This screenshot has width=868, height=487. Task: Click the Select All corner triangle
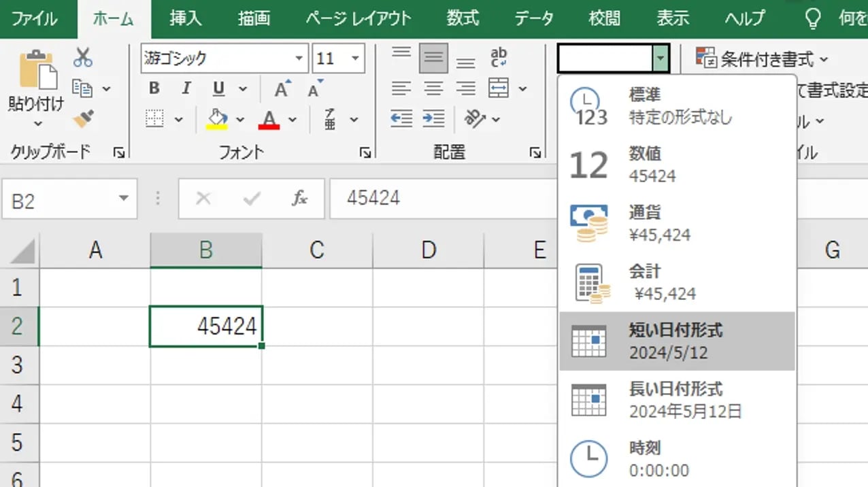click(22, 252)
